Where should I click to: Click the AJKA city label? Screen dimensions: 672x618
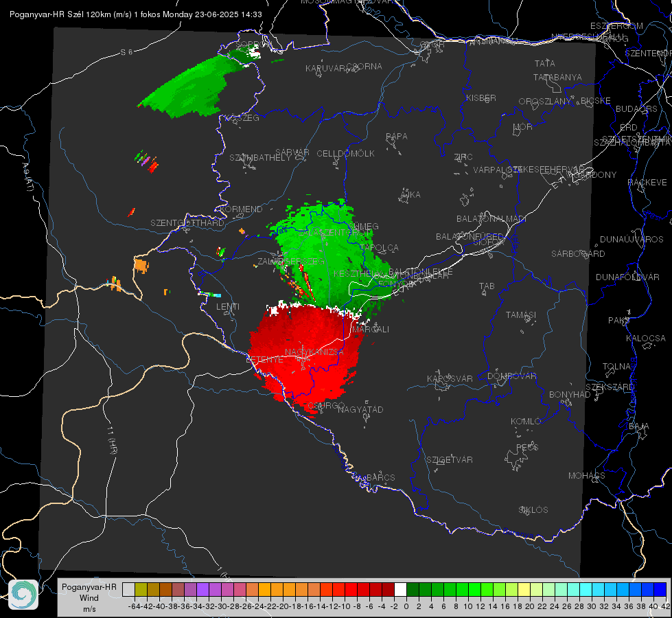tap(410, 195)
